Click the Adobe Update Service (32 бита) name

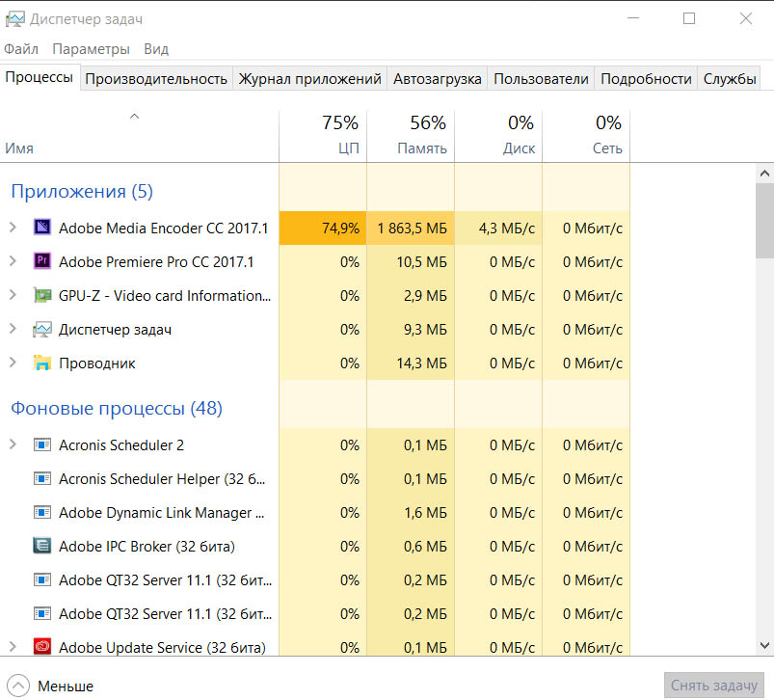tap(162, 647)
